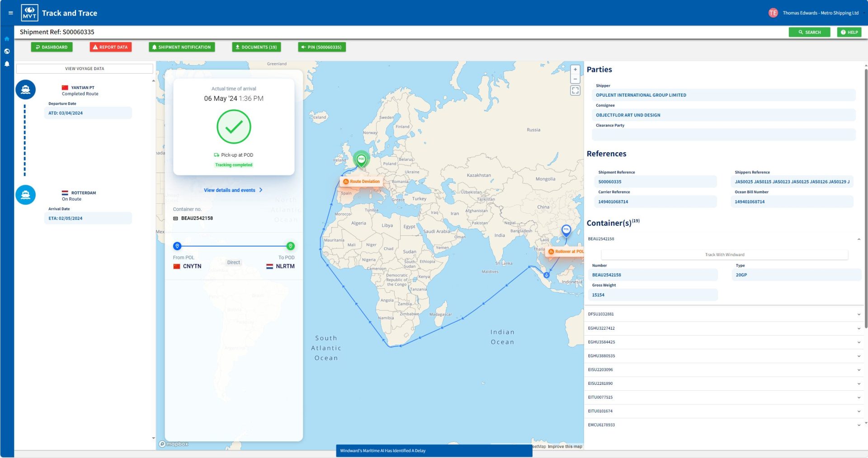Open the notifications bell in the sidebar
Image resolution: width=868 pixels, height=458 pixels.
point(7,64)
